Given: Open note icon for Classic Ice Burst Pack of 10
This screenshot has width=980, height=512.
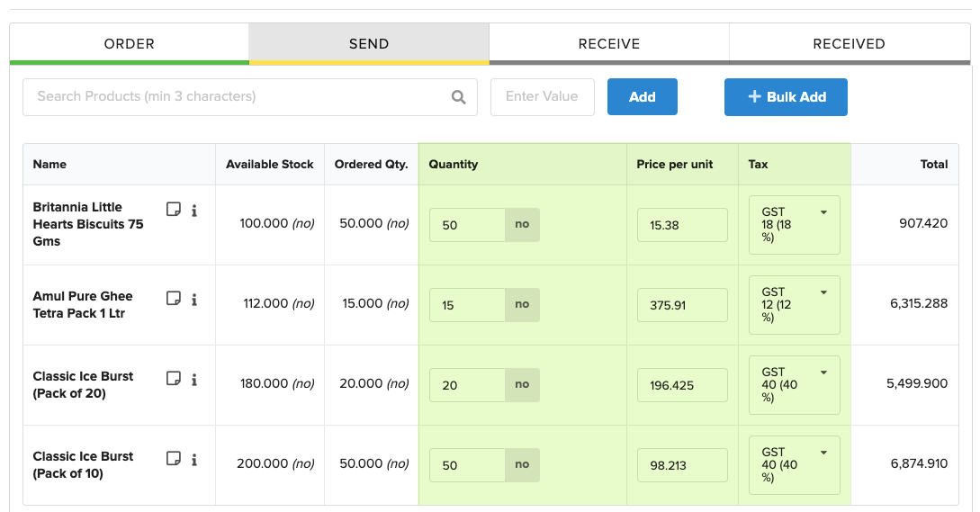Looking at the screenshot, I should [x=174, y=458].
